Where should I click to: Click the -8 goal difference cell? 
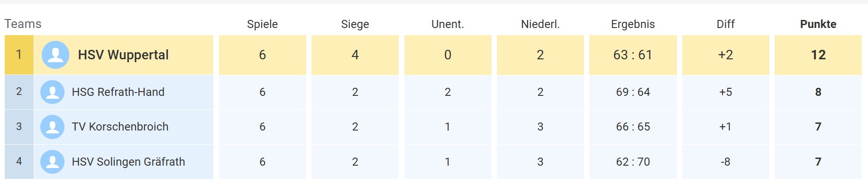725,162
